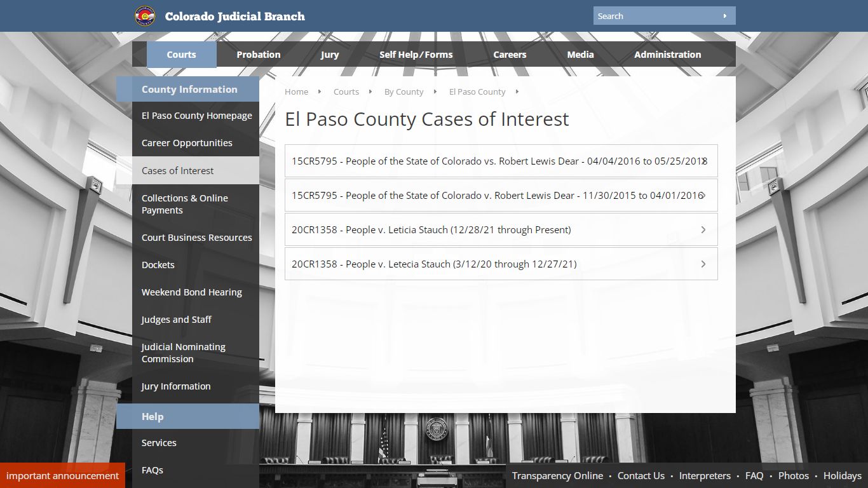Expand chevron for Robert Lewis Dear 11/30/2015 case
Screen dimensions: 868x488
pyautogui.click(x=703, y=195)
